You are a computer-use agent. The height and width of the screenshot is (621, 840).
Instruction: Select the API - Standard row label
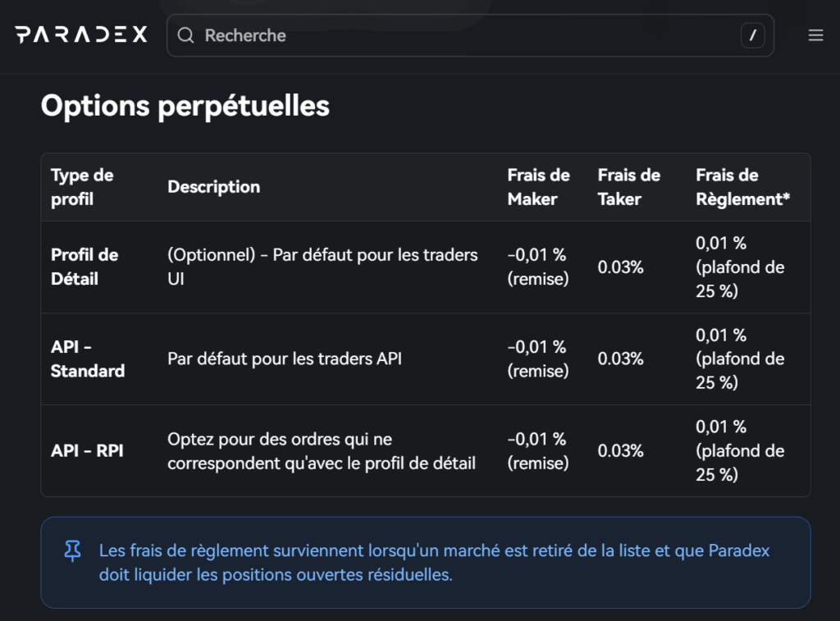(x=88, y=358)
